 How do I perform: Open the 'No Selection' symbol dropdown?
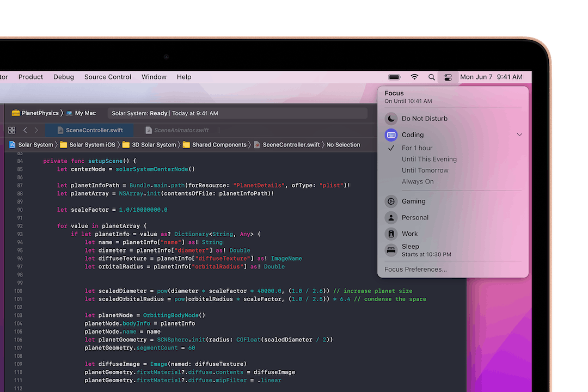[x=343, y=145]
